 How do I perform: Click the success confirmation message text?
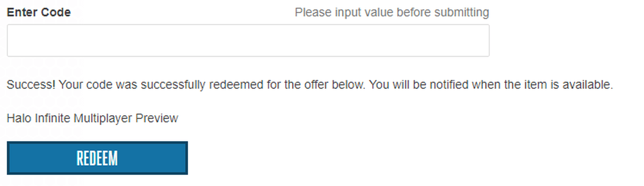point(309,85)
